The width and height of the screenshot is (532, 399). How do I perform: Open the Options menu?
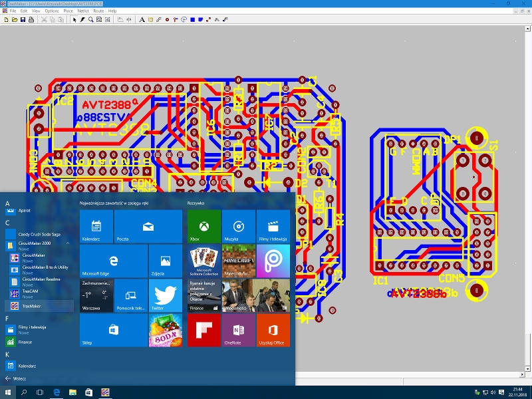pos(52,11)
